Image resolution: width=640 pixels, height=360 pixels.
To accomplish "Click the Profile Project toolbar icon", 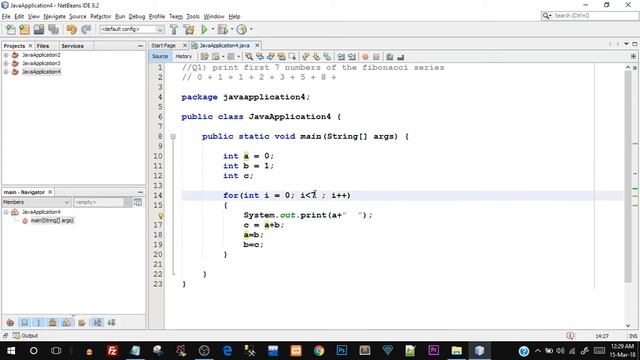I will coord(242,29).
